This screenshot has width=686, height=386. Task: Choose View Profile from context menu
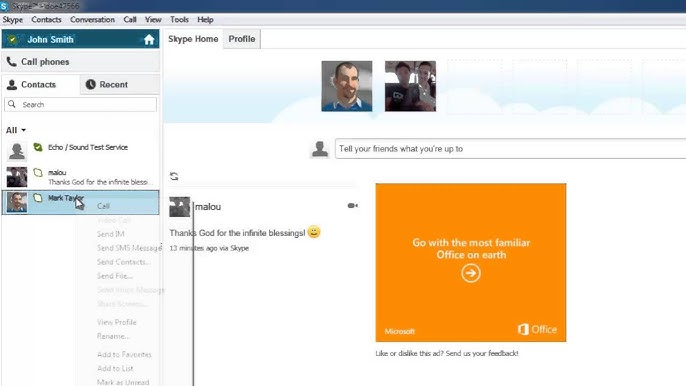pyautogui.click(x=117, y=323)
